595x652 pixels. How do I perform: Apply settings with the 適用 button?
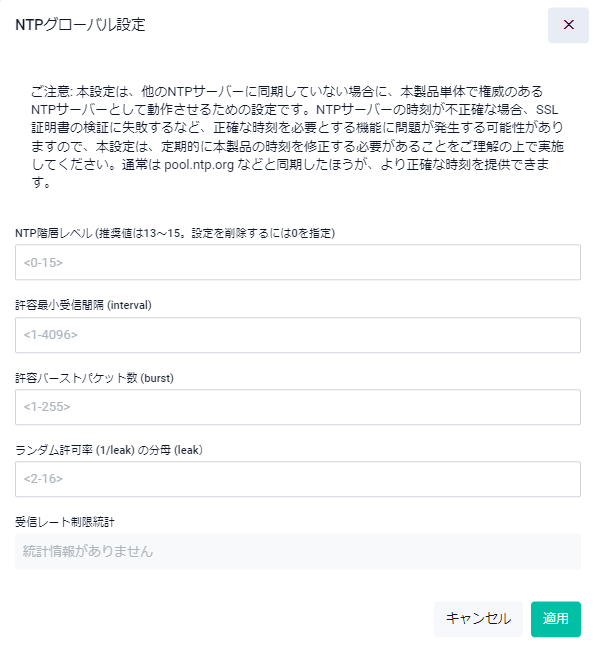coord(555,619)
